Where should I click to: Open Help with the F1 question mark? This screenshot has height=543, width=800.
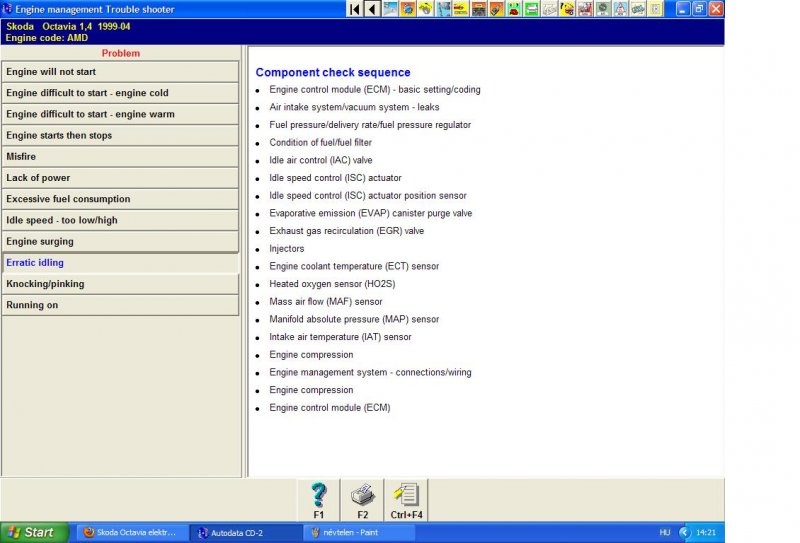pos(319,500)
